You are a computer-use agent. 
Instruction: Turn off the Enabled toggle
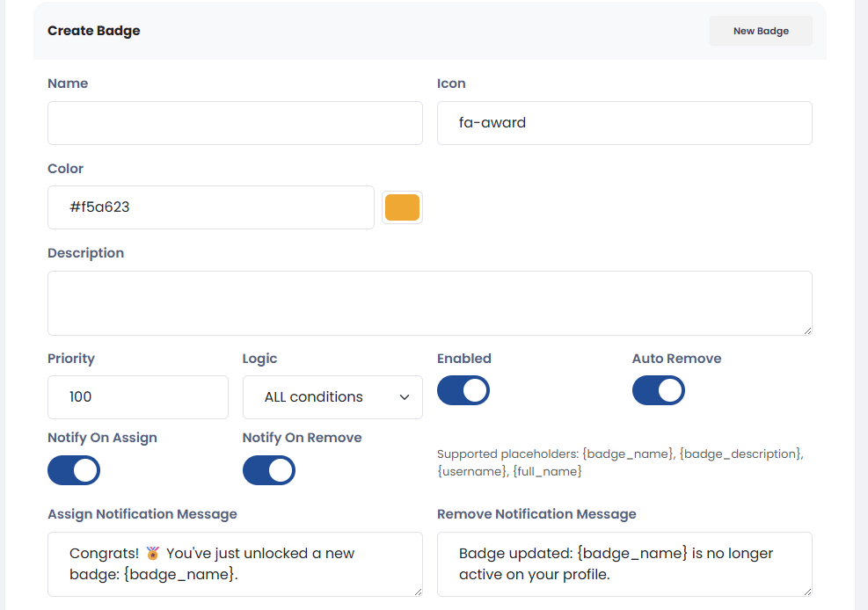pyautogui.click(x=463, y=390)
